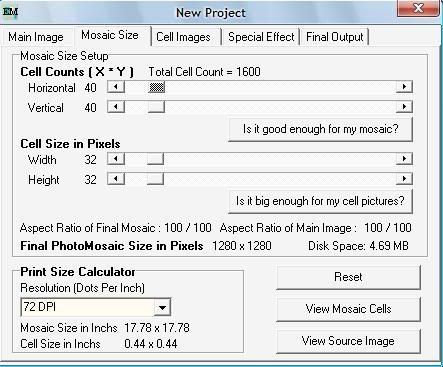Click right arrow of Vertical cell count slider
This screenshot has height=367, width=443.
pyautogui.click(x=404, y=107)
